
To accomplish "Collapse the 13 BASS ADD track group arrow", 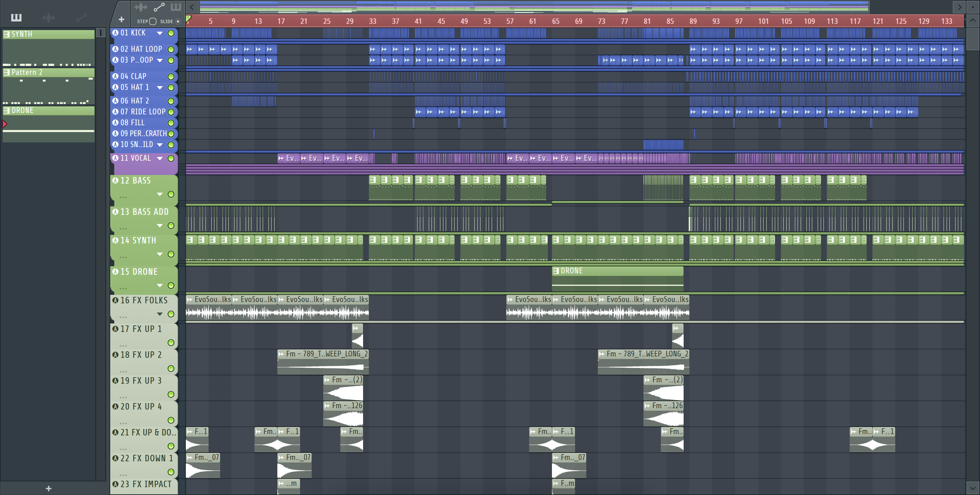I will pos(160,226).
